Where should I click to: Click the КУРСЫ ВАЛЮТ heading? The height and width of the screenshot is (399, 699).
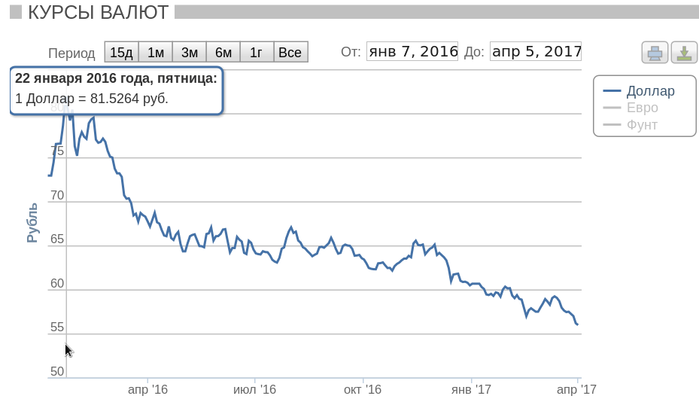(x=99, y=12)
